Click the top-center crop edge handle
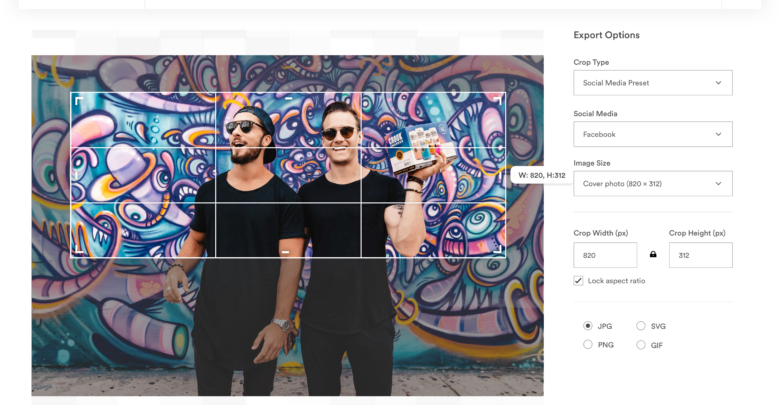This screenshot has height=405, width=780. (x=287, y=95)
